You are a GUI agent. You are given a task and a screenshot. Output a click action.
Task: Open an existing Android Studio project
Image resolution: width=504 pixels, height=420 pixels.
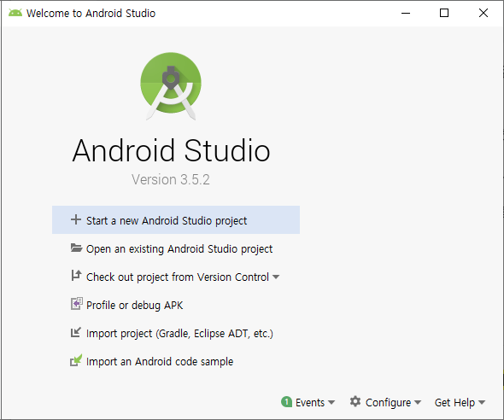coord(176,248)
